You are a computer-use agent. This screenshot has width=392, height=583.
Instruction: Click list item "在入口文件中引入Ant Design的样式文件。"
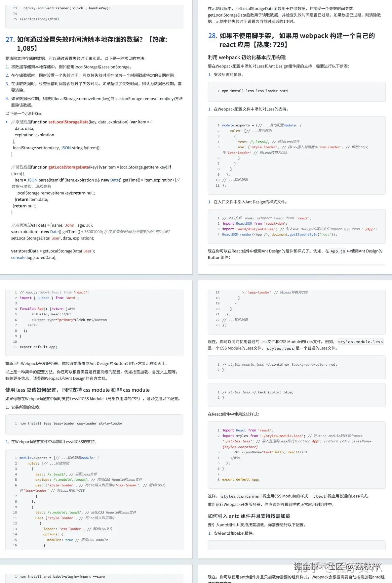point(251,202)
